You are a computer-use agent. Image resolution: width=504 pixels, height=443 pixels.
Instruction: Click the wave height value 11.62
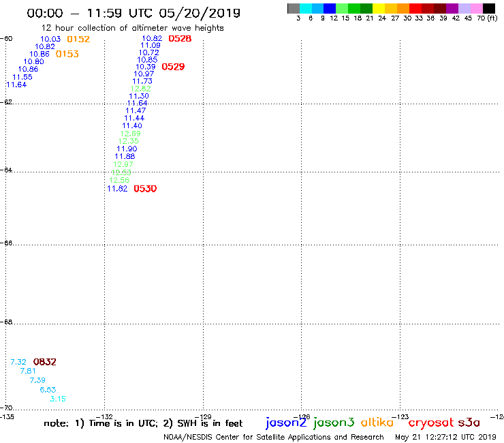[117, 189]
